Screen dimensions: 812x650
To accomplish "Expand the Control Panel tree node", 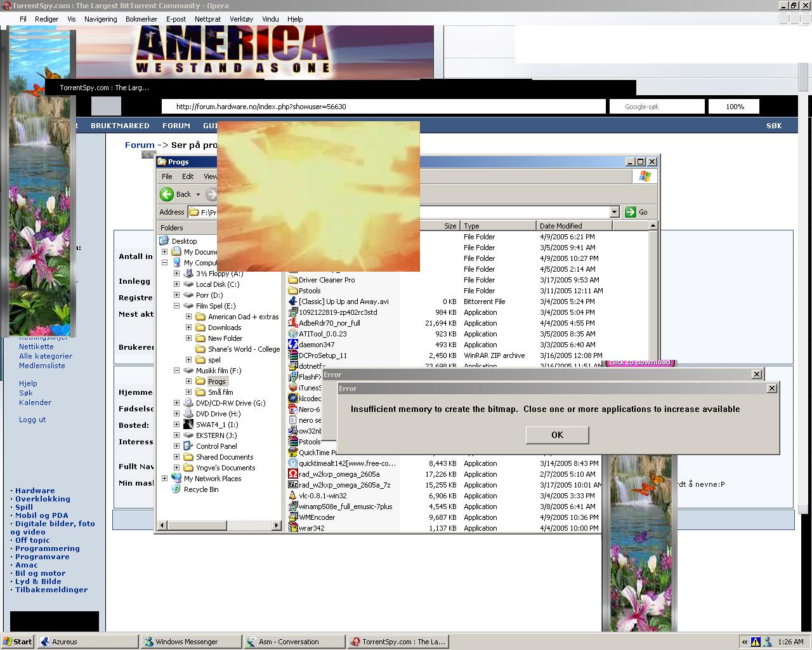I will click(x=177, y=446).
